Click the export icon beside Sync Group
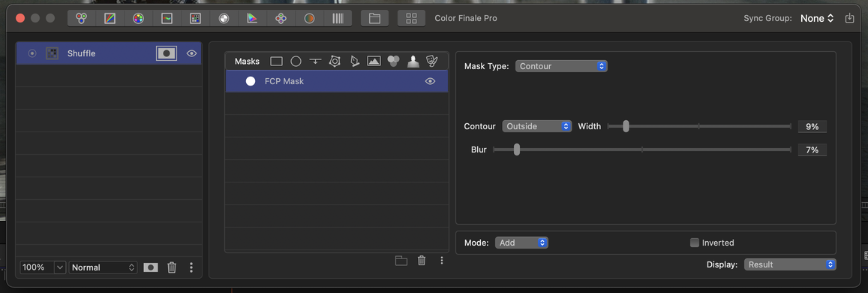Image resolution: width=868 pixels, height=293 pixels. click(x=850, y=18)
